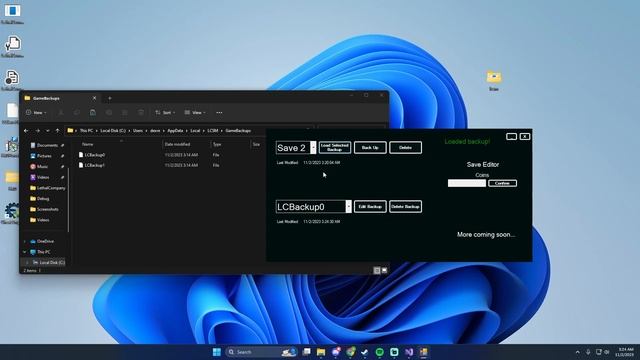
Task: Open New menu in File Explorer
Action: [36, 113]
